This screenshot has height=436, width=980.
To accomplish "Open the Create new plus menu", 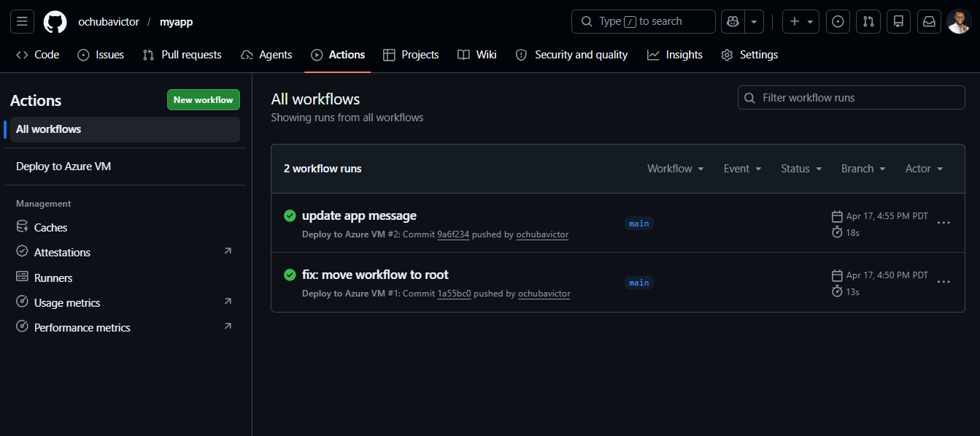I will pyautogui.click(x=800, y=22).
